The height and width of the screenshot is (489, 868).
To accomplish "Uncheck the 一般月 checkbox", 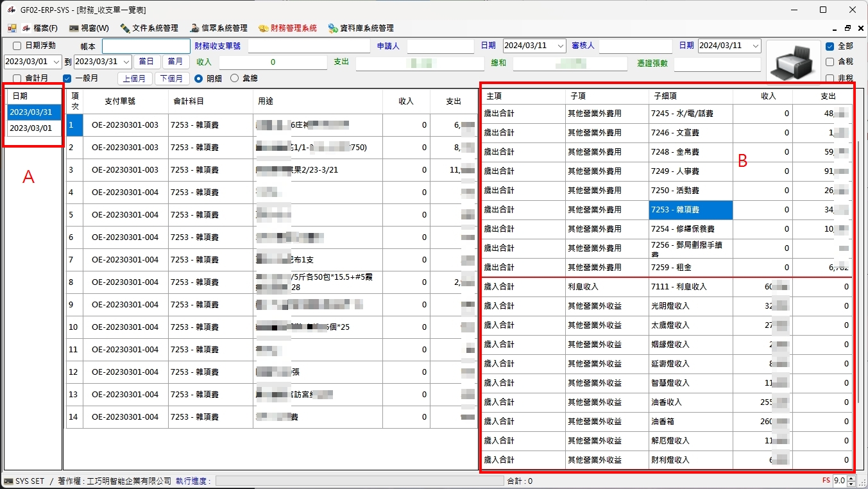I will [x=67, y=78].
